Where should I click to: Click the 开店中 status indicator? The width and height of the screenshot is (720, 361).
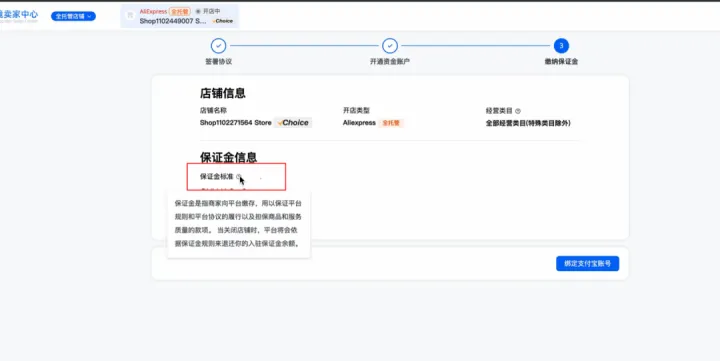[x=208, y=11]
